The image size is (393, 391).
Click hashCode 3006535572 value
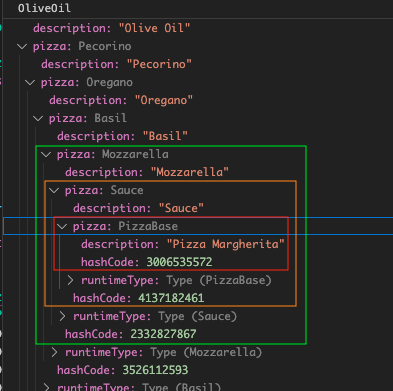[x=179, y=262]
